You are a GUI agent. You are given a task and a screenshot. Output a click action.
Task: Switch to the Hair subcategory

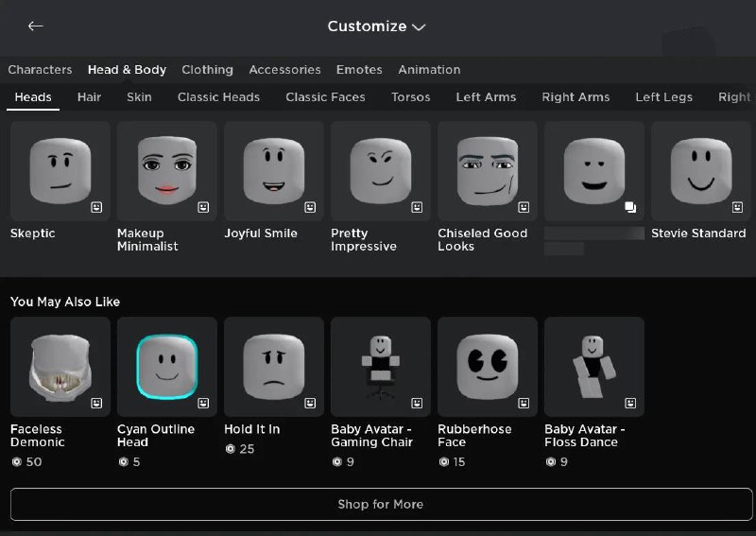89,97
